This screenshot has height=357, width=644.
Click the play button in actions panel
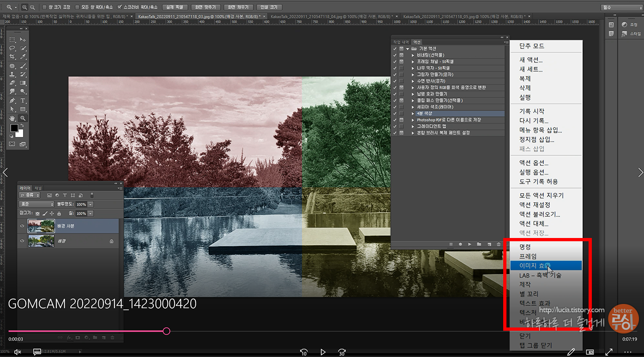coord(469,244)
